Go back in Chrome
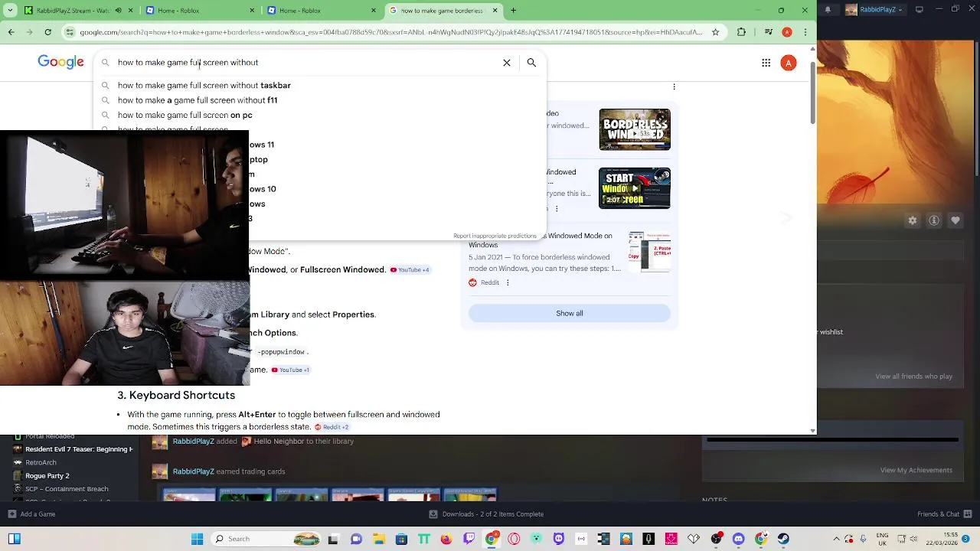Image resolution: width=980 pixels, height=551 pixels. [11, 32]
